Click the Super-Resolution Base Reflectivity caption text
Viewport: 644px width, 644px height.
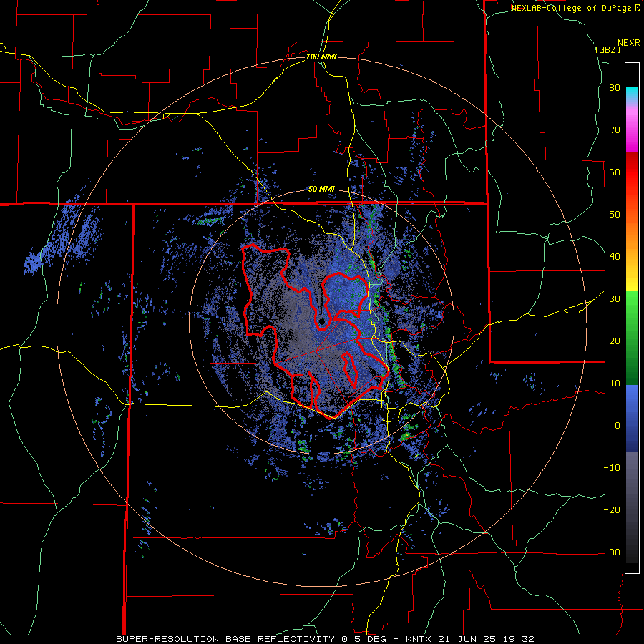pos(225,639)
